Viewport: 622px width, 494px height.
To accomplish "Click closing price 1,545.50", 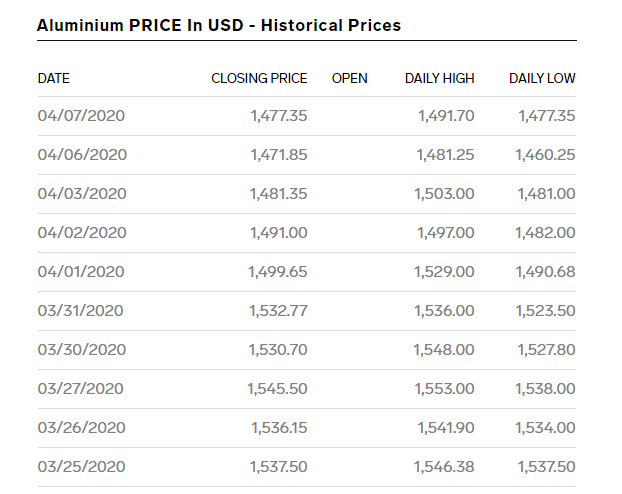I will [278, 389].
